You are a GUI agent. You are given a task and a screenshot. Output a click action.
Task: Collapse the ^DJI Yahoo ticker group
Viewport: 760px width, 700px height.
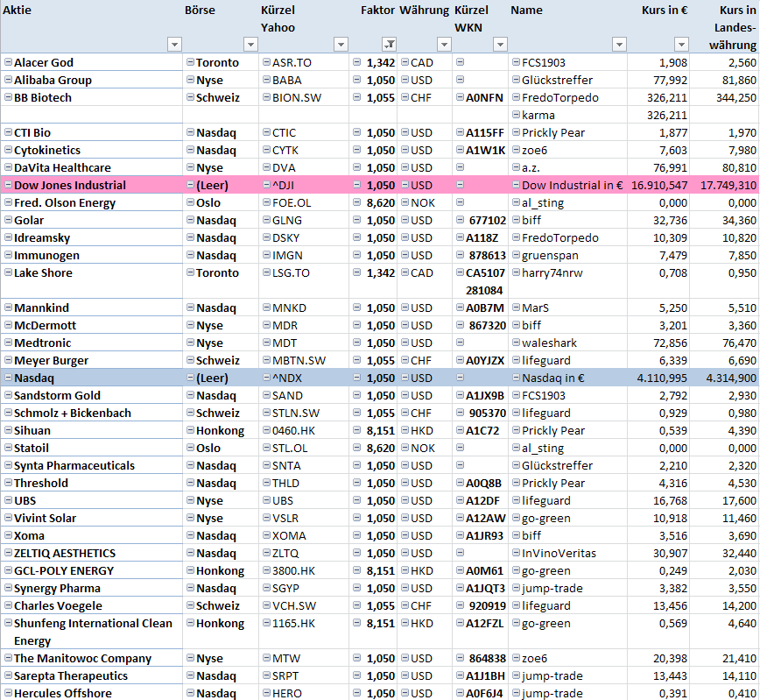coord(265,185)
